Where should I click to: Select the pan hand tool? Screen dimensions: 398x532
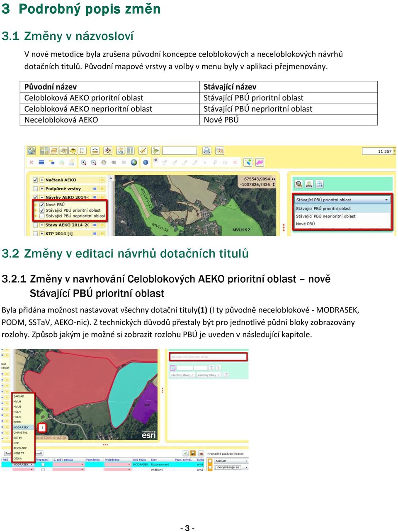(x=104, y=162)
